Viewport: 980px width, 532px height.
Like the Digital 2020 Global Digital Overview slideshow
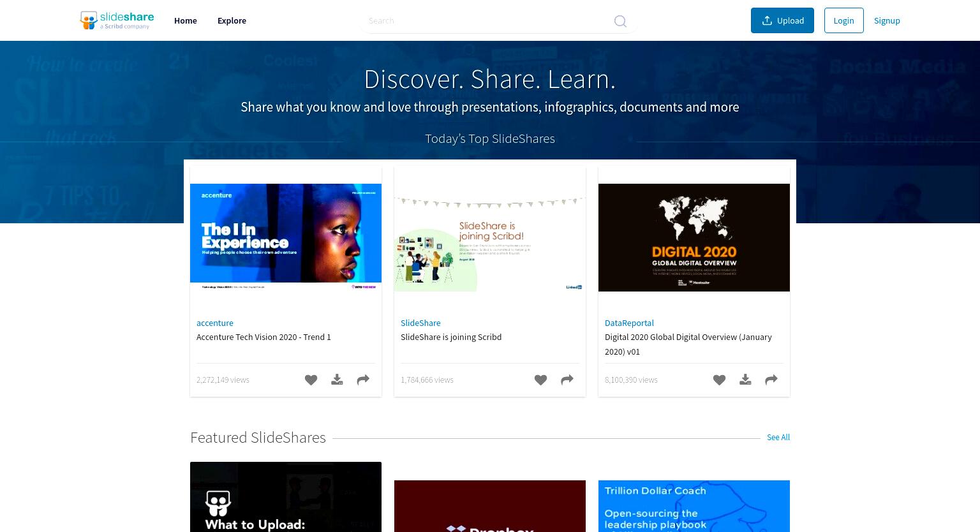[x=719, y=380]
